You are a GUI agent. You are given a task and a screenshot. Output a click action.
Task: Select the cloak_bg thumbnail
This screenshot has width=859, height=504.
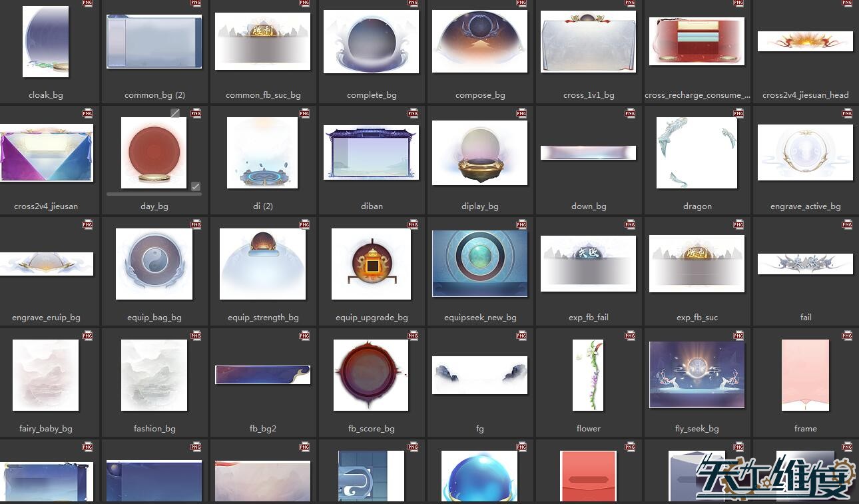[46, 41]
